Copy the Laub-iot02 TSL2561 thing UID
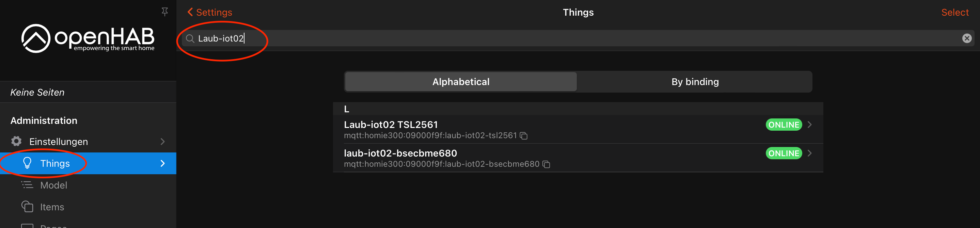Screen dimensions: 980x228 pyautogui.click(x=524, y=136)
